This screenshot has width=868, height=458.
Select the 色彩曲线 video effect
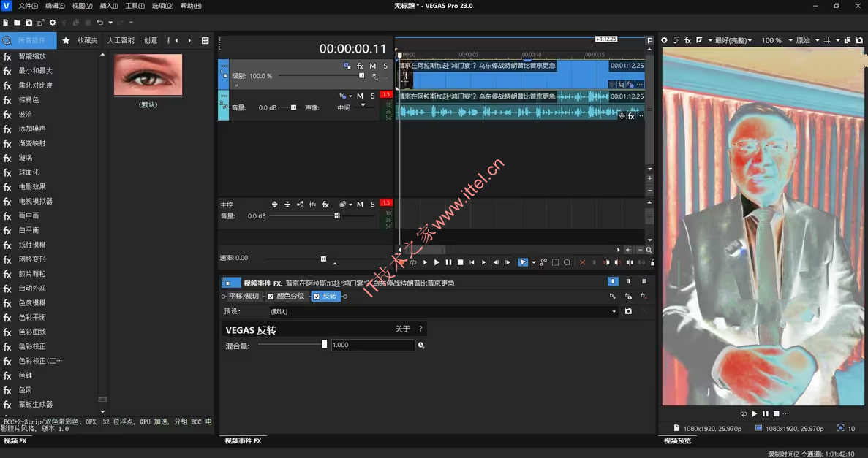[32, 332]
